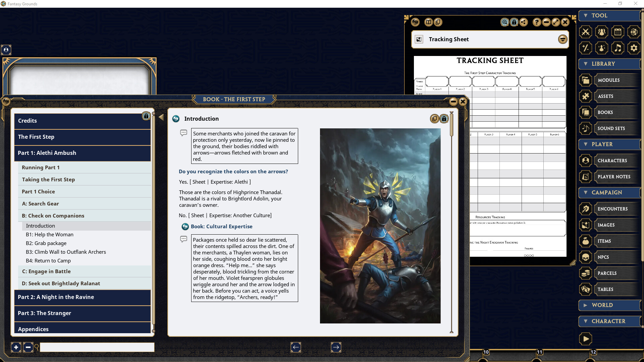The width and height of the screenshot is (644, 362).
Task: Open the NPCs campaign list
Action: (604, 257)
